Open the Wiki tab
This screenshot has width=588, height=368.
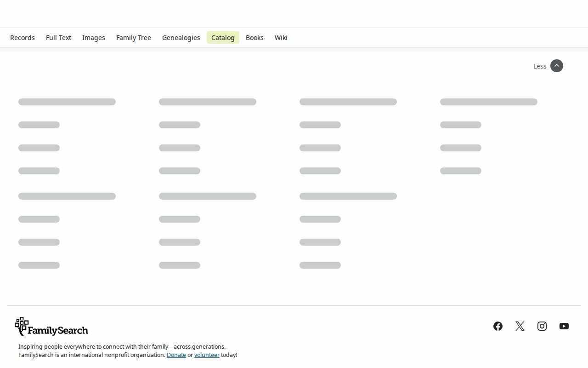point(281,38)
